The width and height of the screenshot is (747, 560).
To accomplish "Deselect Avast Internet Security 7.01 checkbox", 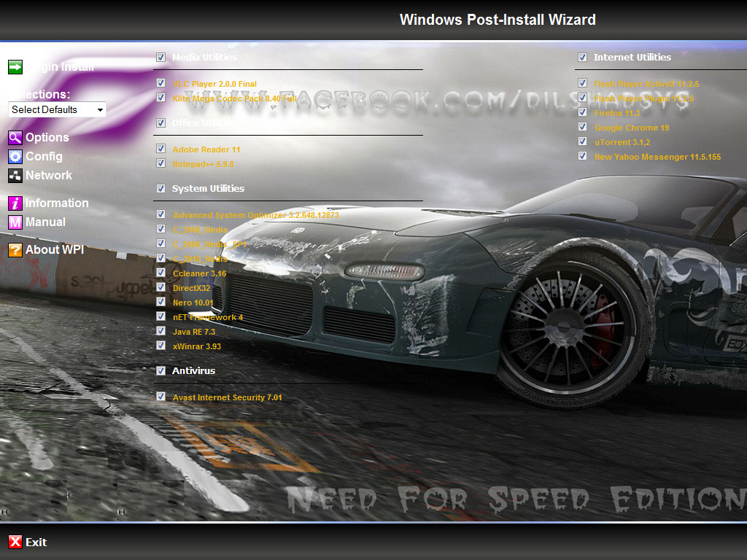I will (x=160, y=397).
